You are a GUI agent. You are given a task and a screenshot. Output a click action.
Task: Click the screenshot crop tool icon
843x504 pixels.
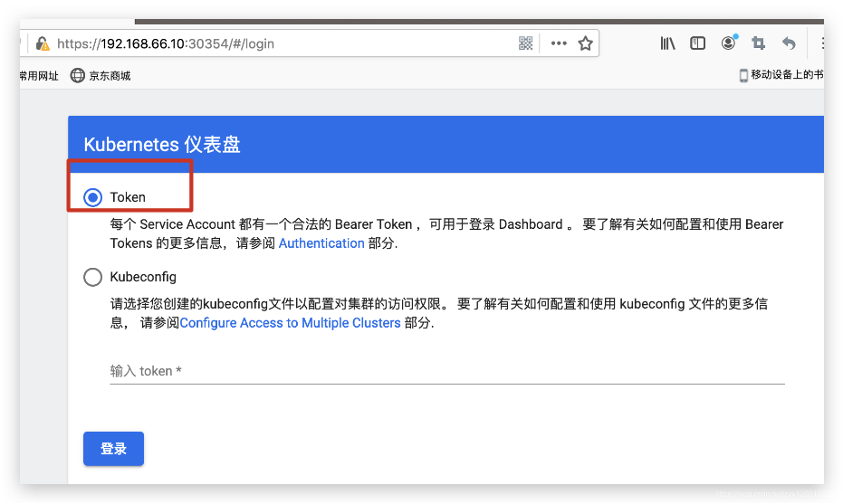coord(758,43)
